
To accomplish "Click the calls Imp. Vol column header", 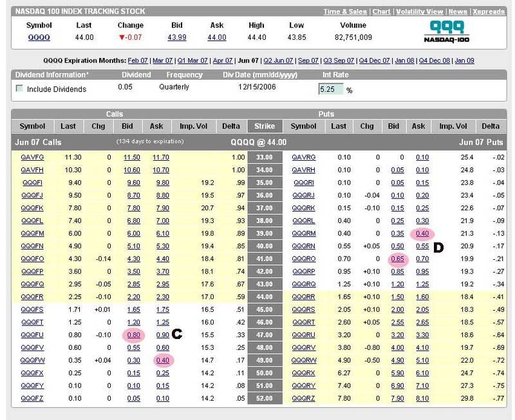I will (194, 126).
